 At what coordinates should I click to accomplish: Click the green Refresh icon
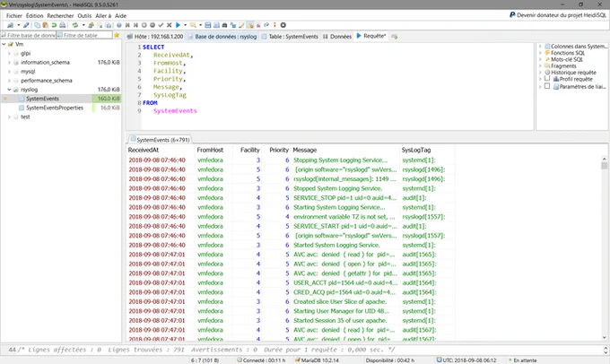click(x=75, y=25)
